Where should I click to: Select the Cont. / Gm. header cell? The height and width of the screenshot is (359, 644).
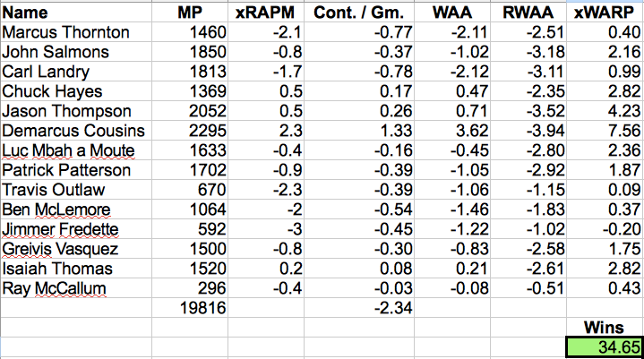pos(359,13)
